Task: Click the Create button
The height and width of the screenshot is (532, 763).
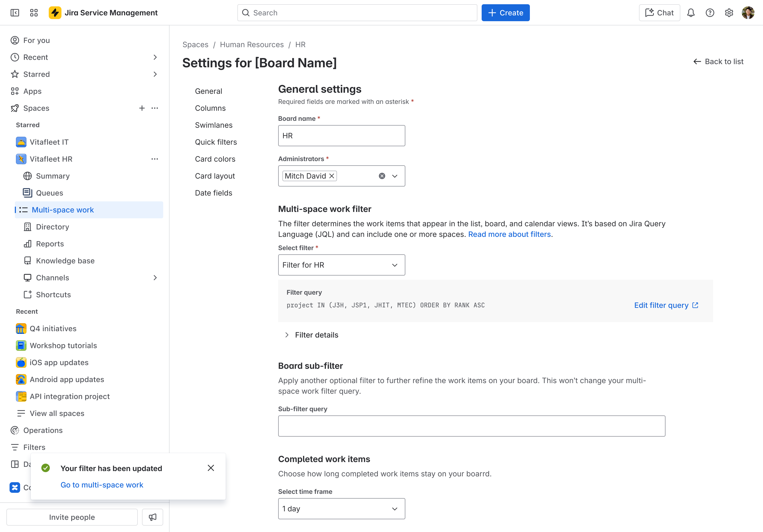Action: [x=505, y=13]
